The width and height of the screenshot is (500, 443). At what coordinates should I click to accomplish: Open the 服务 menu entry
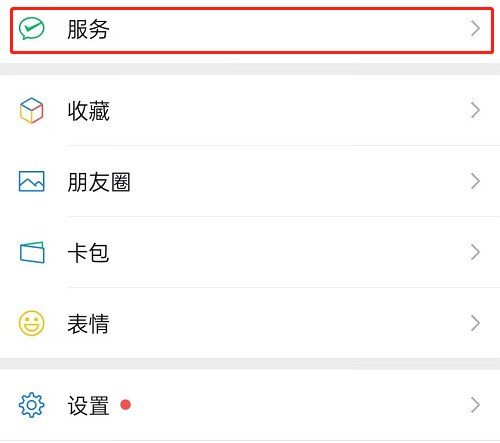click(x=252, y=30)
